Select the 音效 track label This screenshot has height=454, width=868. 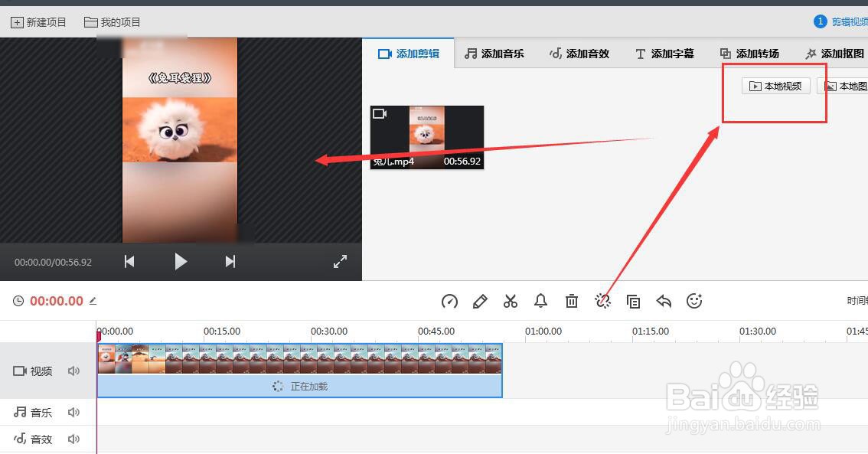(x=33, y=439)
